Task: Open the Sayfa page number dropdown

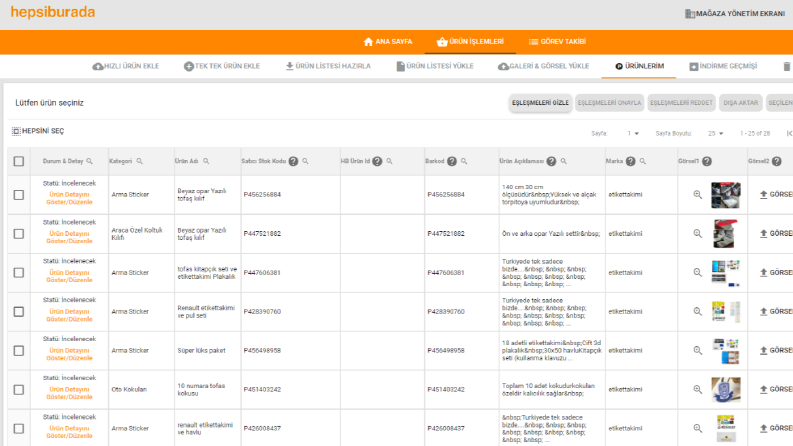Action: pyautogui.click(x=633, y=133)
